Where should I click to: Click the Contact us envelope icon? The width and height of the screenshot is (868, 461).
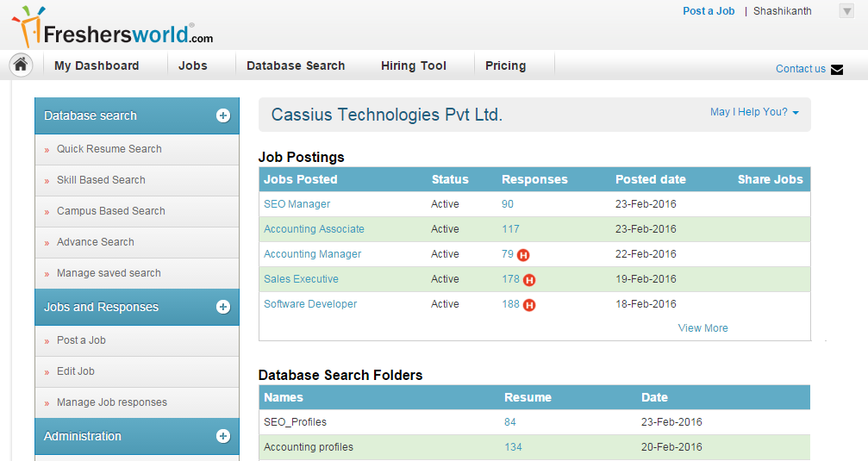pyautogui.click(x=836, y=70)
